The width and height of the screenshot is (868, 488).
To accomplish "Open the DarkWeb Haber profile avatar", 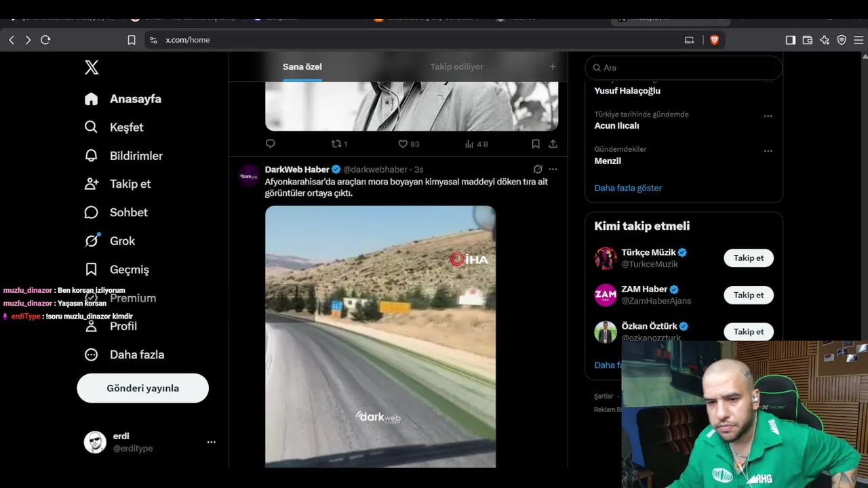I will (249, 175).
